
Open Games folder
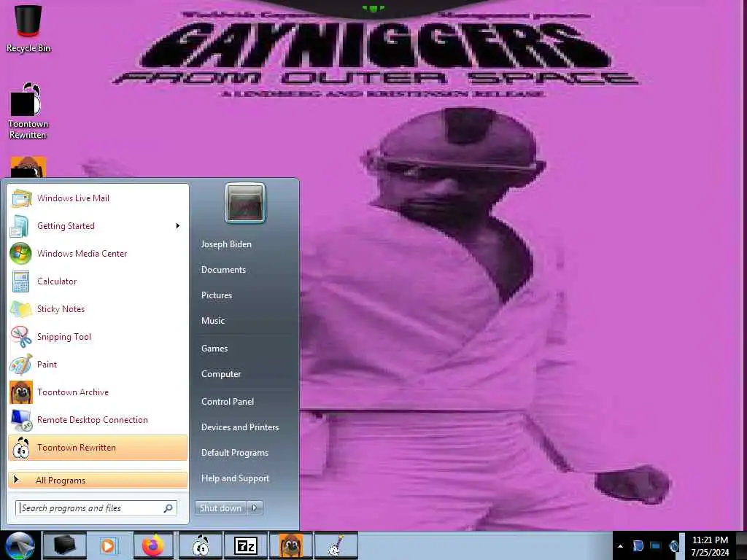[214, 349]
